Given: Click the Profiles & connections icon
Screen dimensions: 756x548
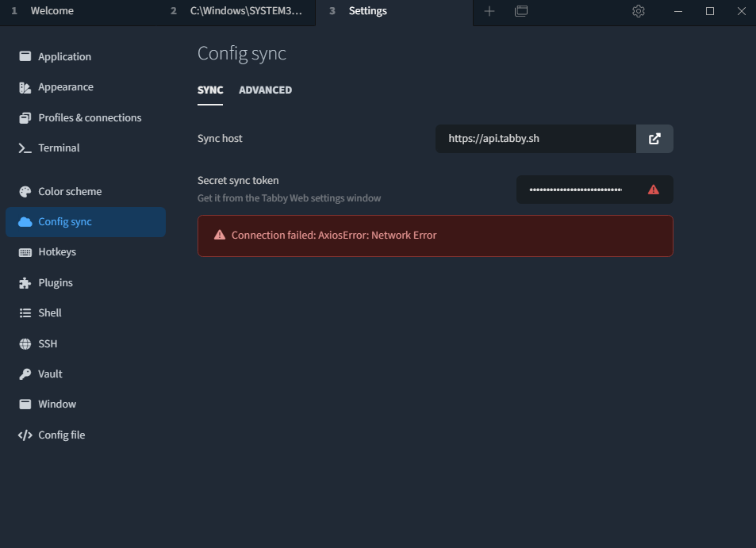Looking at the screenshot, I should (x=25, y=118).
